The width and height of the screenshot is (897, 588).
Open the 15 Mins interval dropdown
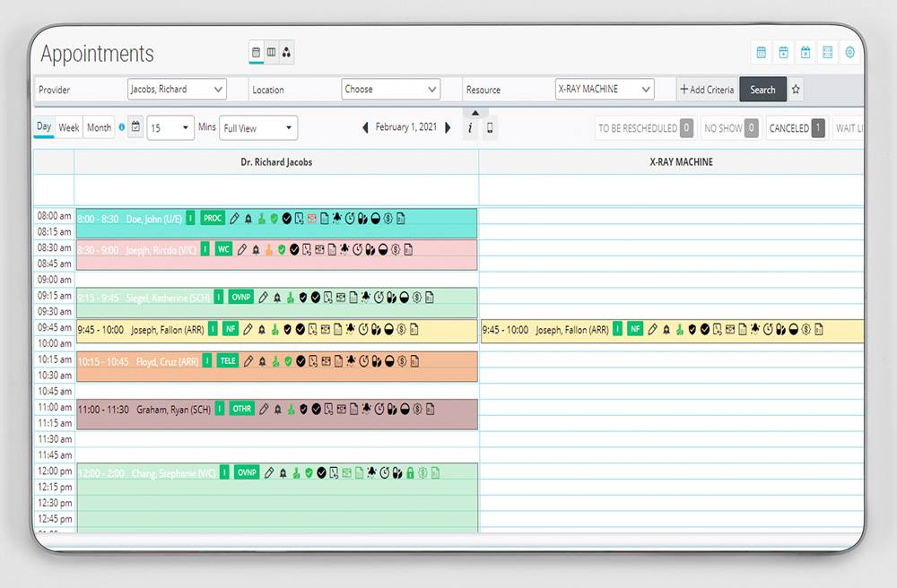click(170, 127)
